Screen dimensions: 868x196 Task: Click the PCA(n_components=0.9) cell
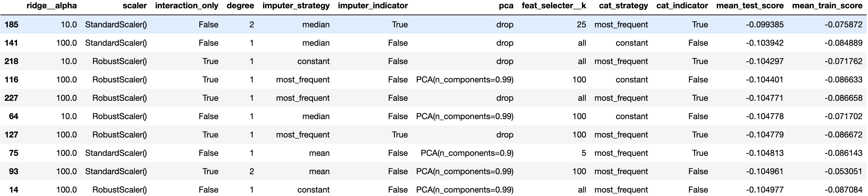467,153
